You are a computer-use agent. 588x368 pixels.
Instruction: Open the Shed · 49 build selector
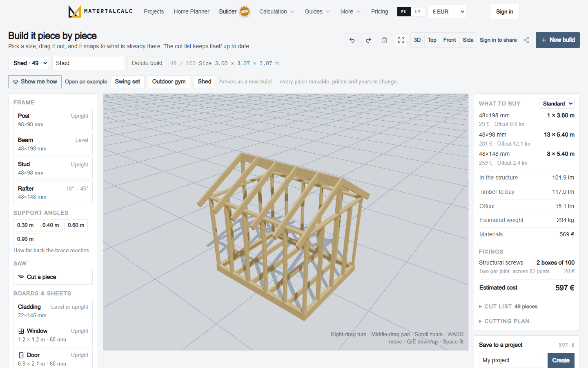click(x=29, y=63)
